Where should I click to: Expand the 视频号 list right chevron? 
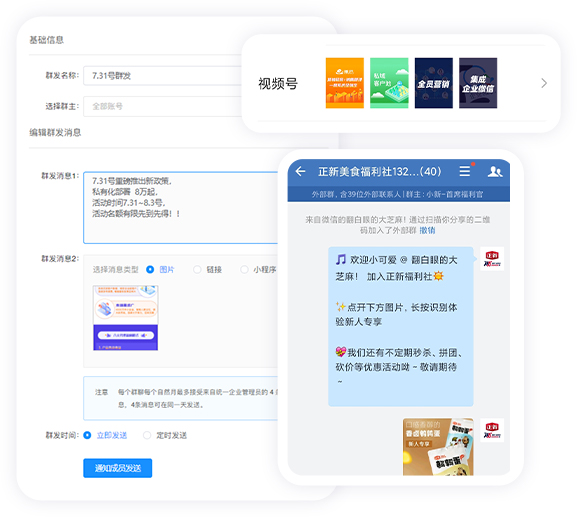coord(544,83)
